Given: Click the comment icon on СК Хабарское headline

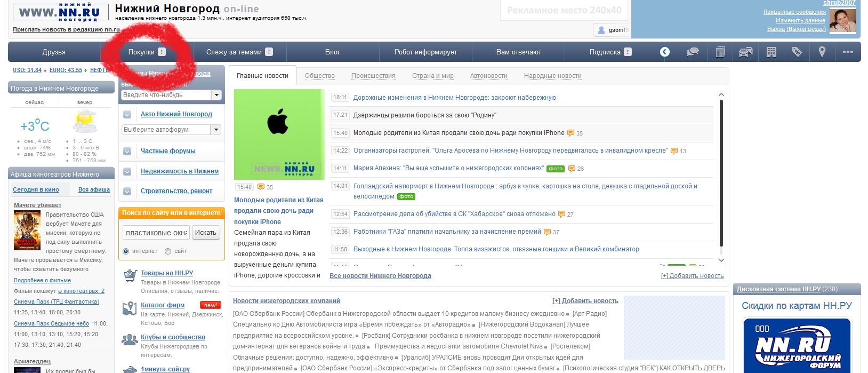Looking at the screenshot, I should [561, 214].
